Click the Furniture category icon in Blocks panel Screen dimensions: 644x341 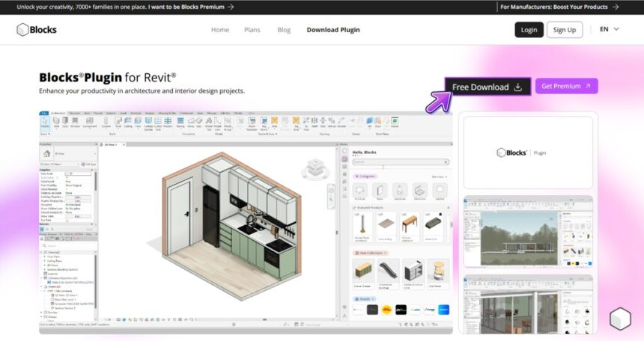[361, 191]
